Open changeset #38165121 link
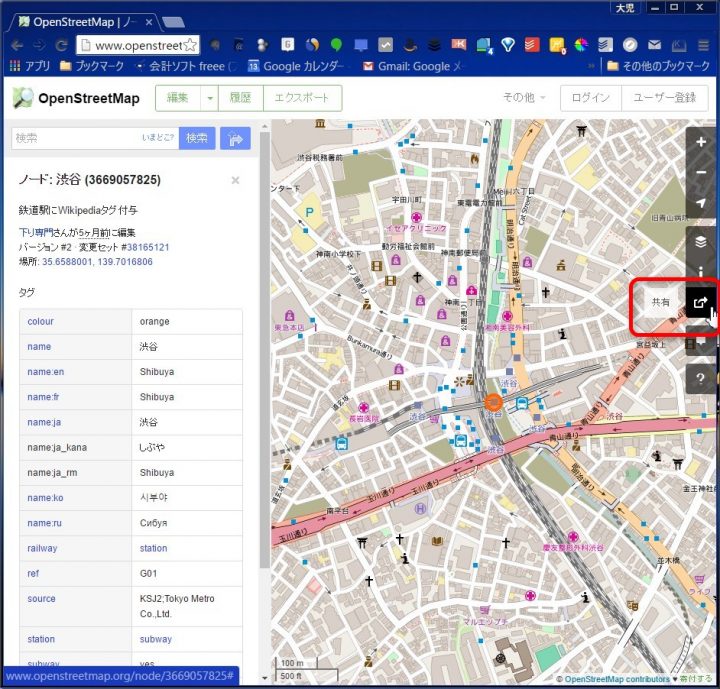The height and width of the screenshot is (689, 720). pos(148,247)
